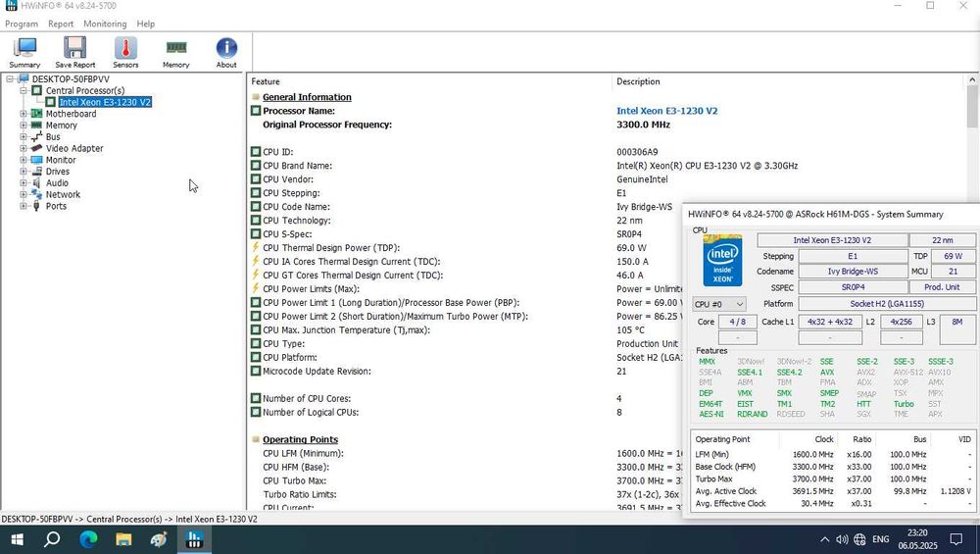
Task: Click the Bus tree node icon
Action: pyautogui.click(x=37, y=136)
